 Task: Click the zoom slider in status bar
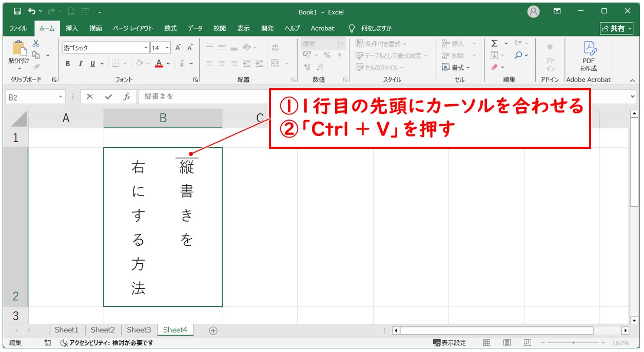[x=573, y=343]
